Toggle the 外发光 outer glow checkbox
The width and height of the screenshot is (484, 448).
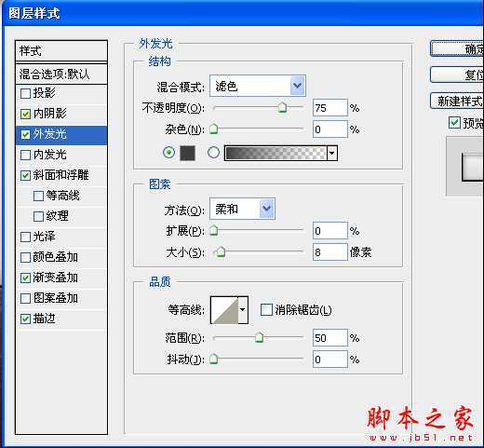(x=25, y=134)
